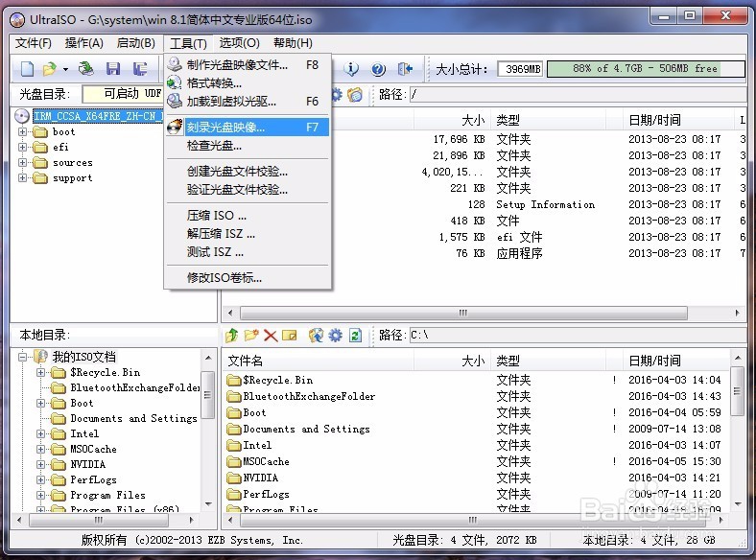The image size is (756, 560).
Task: Choose 解压缩 ISZ ... menu item
Action: click(x=248, y=233)
